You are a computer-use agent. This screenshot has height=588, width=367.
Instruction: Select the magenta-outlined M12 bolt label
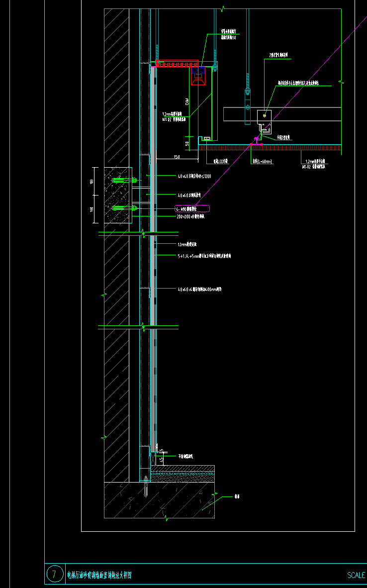click(192, 209)
